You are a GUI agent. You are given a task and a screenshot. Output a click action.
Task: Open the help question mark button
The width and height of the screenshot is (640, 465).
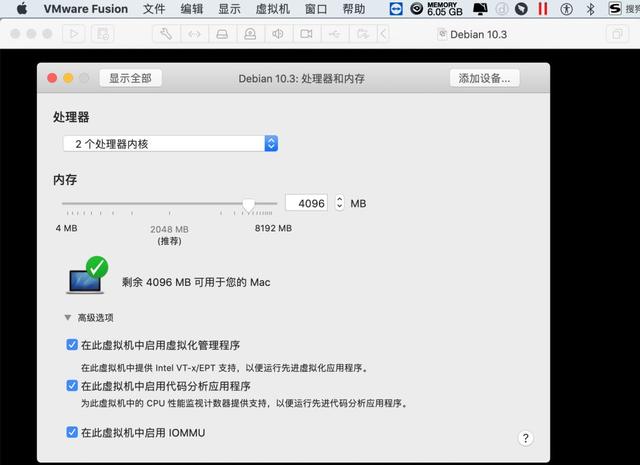pos(526,438)
